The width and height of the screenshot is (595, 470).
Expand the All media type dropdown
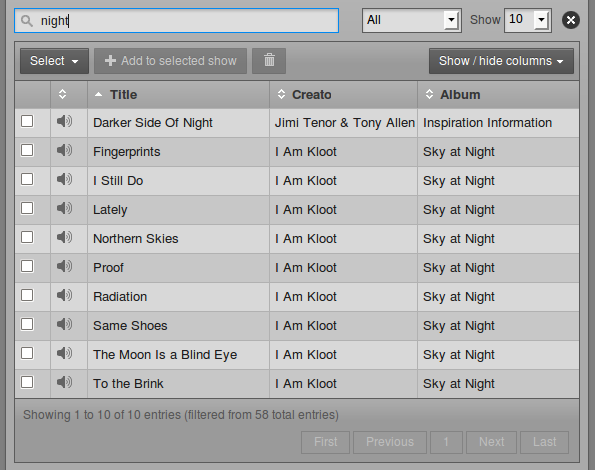point(412,20)
